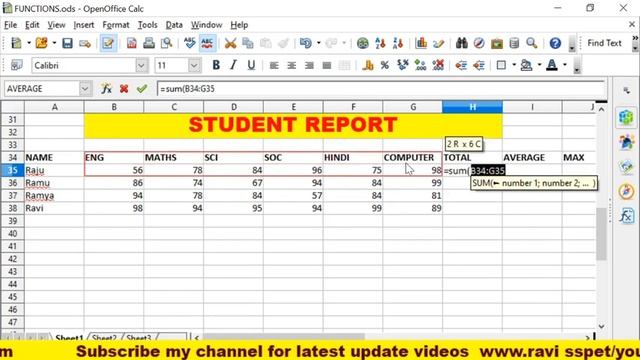The width and height of the screenshot is (640, 360).
Task: Open the Font Color dropdown arrow
Action: click(565, 65)
